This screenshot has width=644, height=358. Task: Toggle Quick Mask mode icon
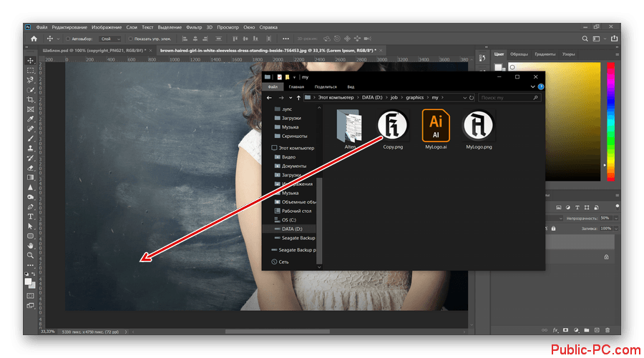coord(30,296)
